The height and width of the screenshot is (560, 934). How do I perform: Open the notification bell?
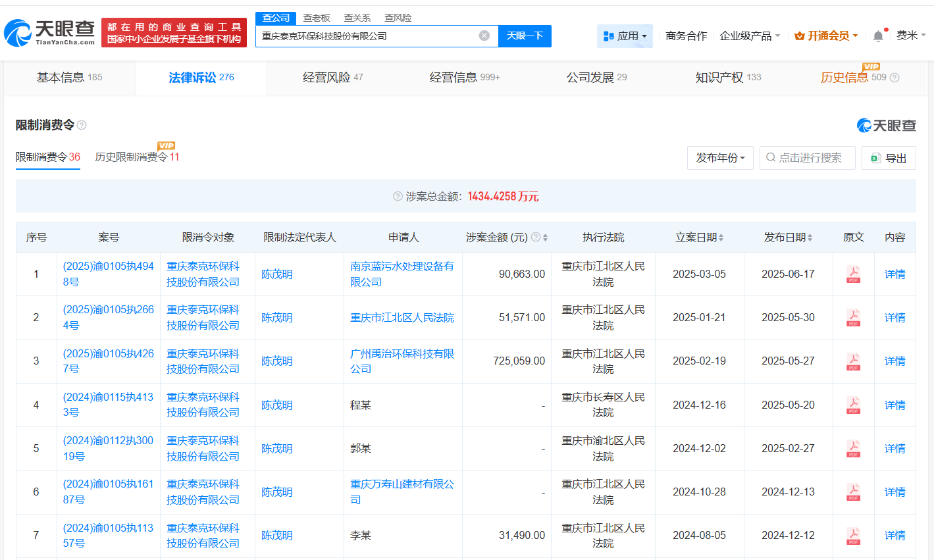click(x=877, y=36)
